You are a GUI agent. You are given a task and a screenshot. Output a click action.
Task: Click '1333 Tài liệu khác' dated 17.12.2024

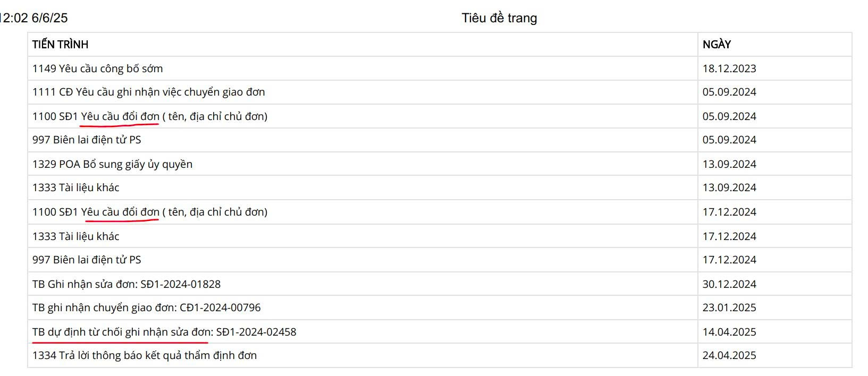tap(75, 236)
